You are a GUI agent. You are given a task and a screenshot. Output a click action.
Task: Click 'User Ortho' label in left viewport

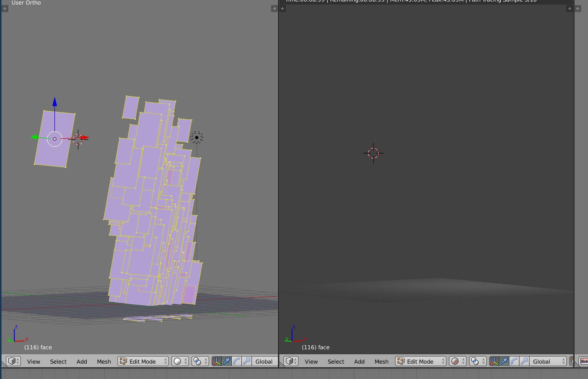pyautogui.click(x=26, y=3)
